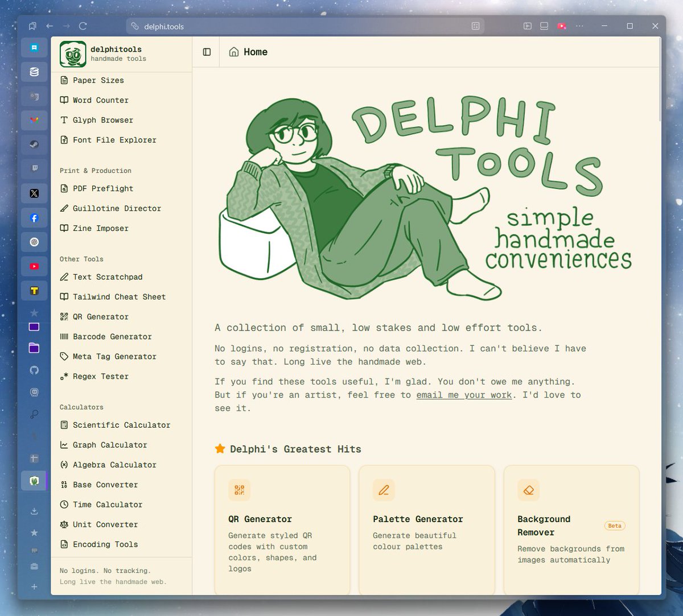Open the purple folder in browser sidebar
Viewport: 683px width, 616px height.
34,348
